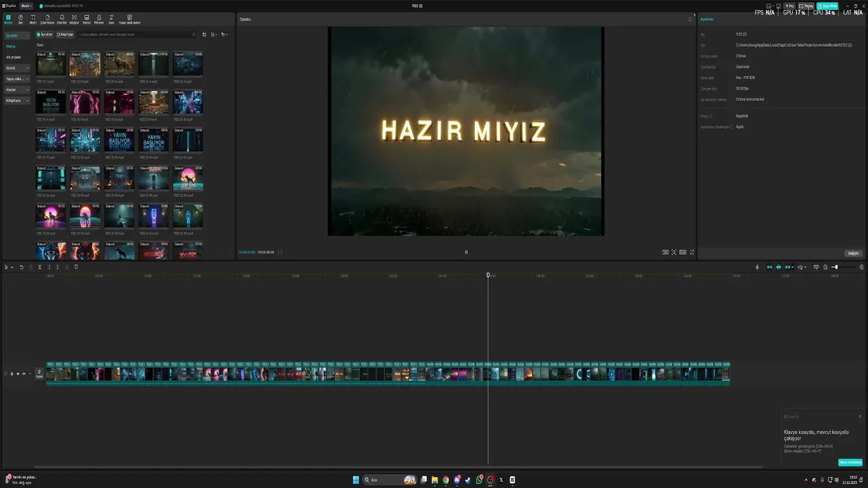Toggle clip linkage in timeline toolbar

point(788,267)
